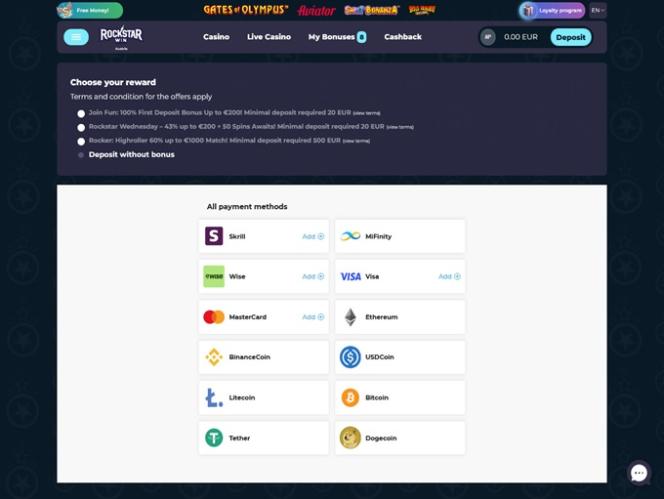Open the hamburger menu button
Viewport: 664px width, 499px height.
click(x=76, y=37)
